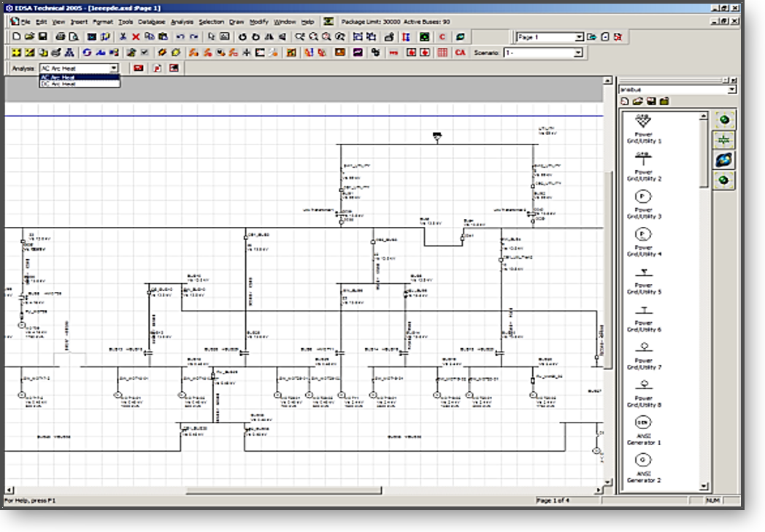Choose DC Arc Heat from the list

(80, 84)
